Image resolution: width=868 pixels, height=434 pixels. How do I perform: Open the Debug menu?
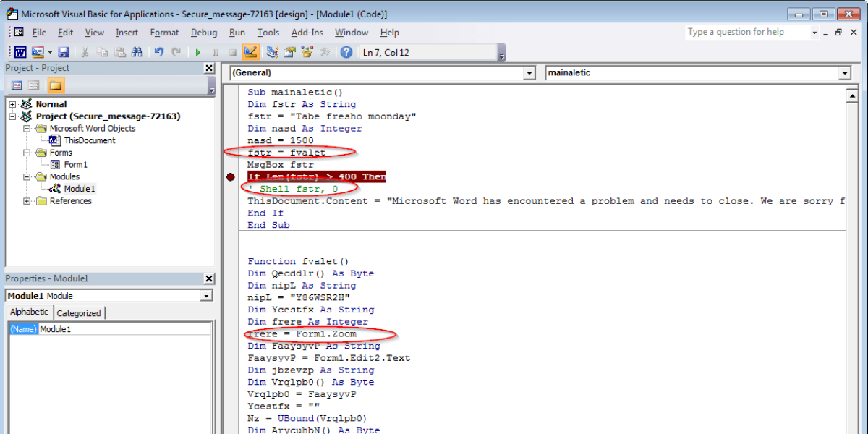[x=204, y=33]
